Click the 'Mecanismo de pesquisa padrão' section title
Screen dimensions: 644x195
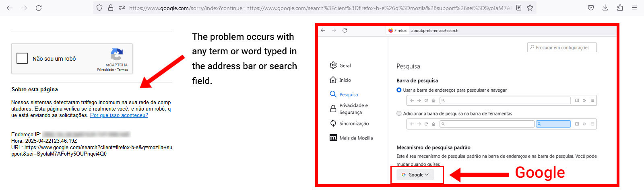click(433, 148)
